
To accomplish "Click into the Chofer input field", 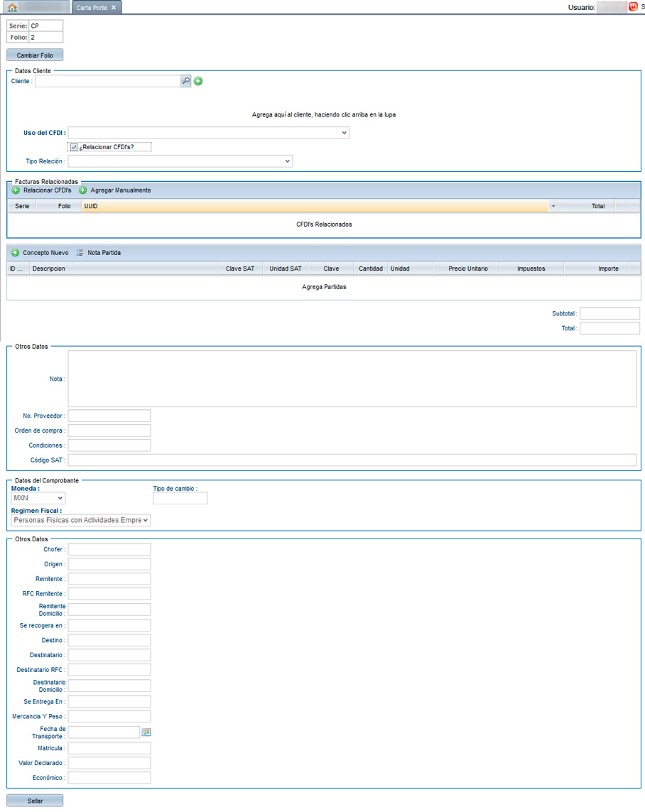I will tap(109, 549).
